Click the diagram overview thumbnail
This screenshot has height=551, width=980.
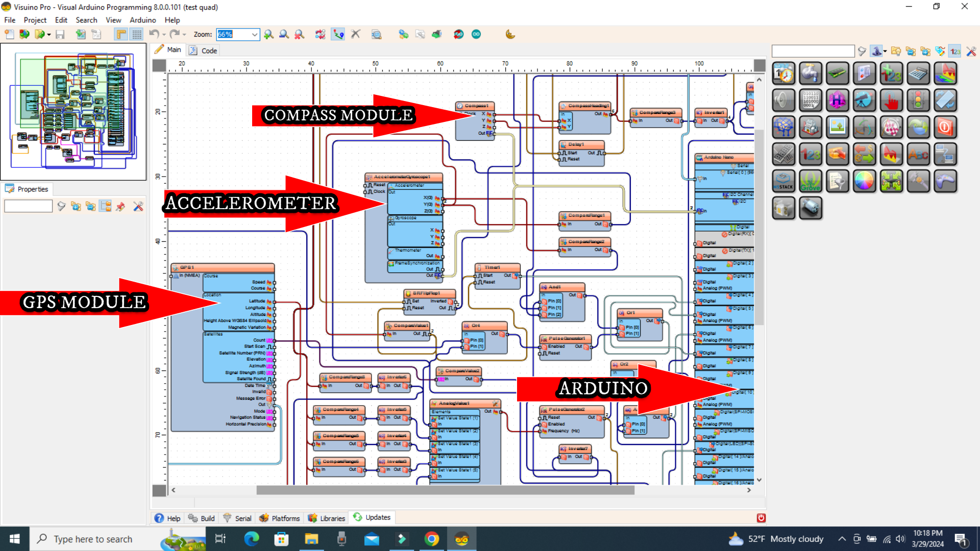(73, 112)
